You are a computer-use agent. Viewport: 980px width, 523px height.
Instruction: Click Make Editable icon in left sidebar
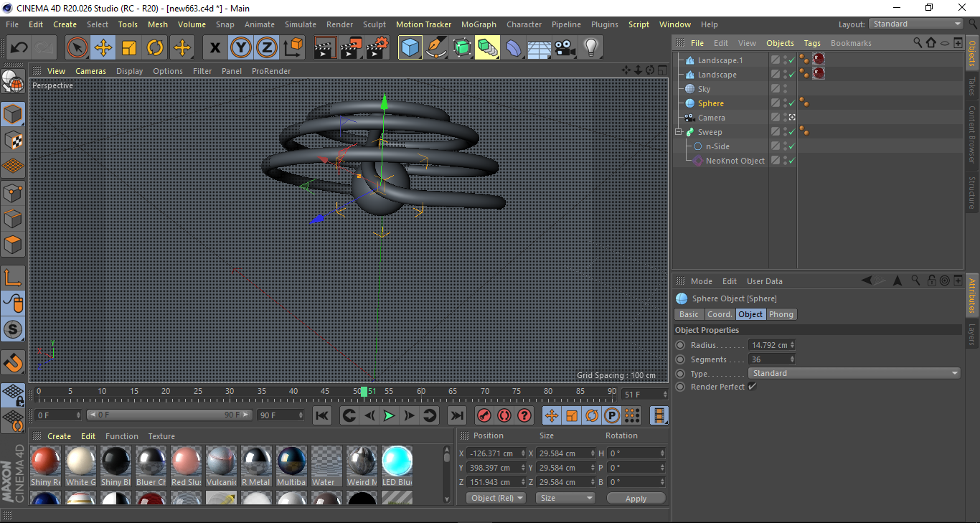tap(13, 81)
